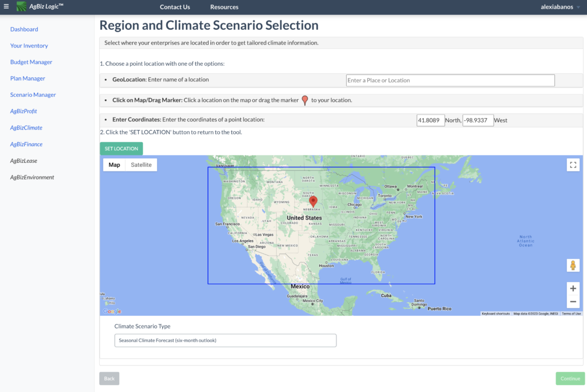Click the Google logo on the map

coord(112,311)
